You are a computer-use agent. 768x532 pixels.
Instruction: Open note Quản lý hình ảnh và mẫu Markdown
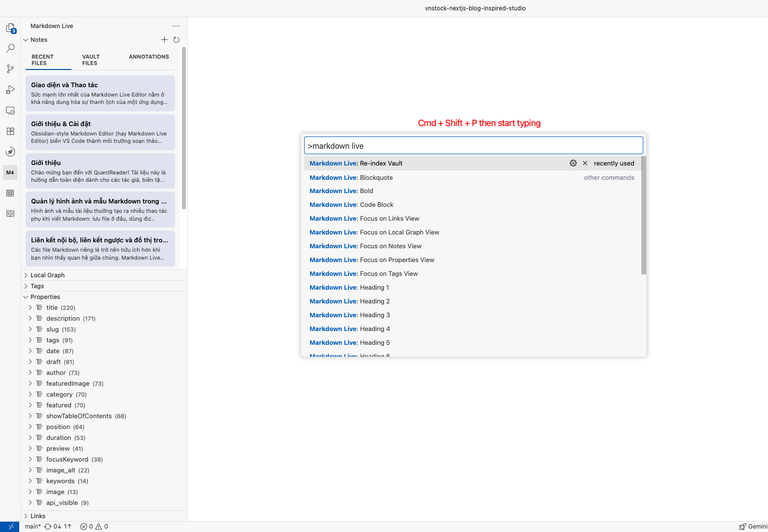click(100, 209)
